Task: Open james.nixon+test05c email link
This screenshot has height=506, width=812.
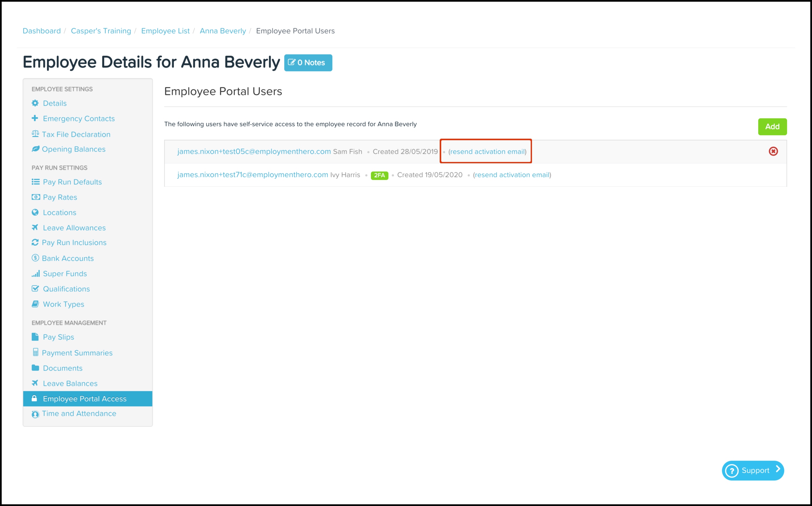Action: point(254,152)
